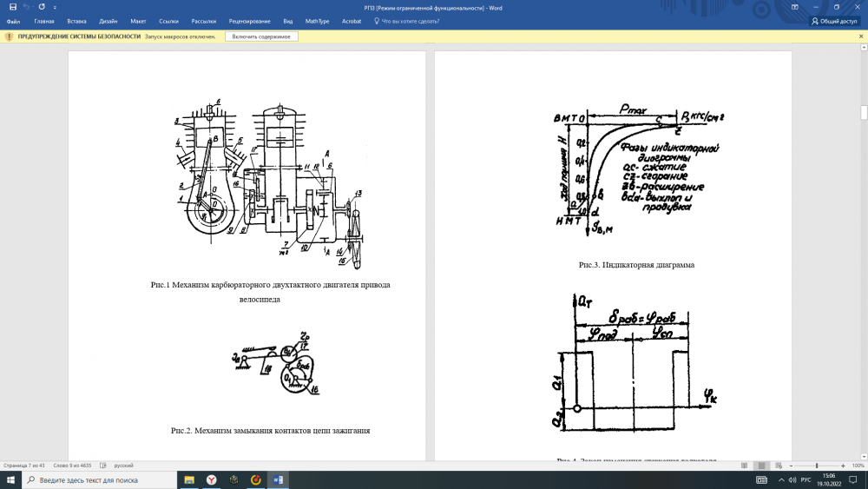The width and height of the screenshot is (868, 489).
Task: Click Общий доступ share button
Action: 834,21
